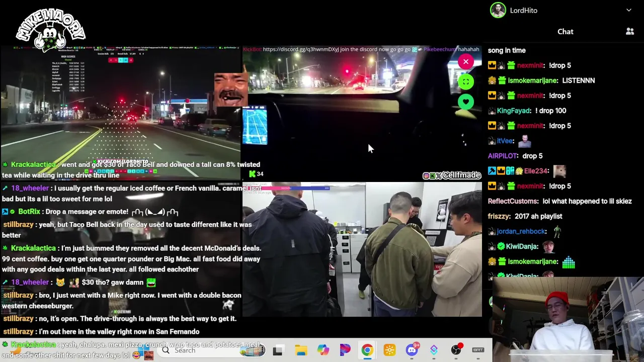Open jordan_rehbock username in chat

tap(521, 231)
